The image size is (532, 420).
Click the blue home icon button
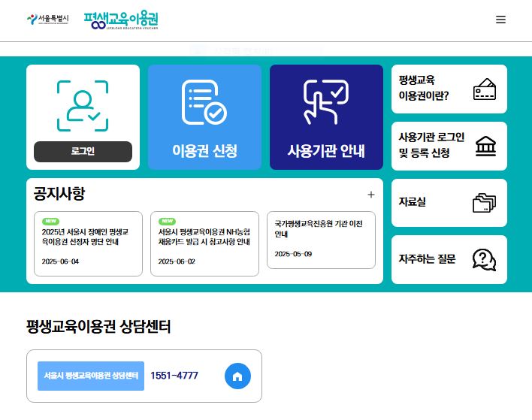(237, 376)
